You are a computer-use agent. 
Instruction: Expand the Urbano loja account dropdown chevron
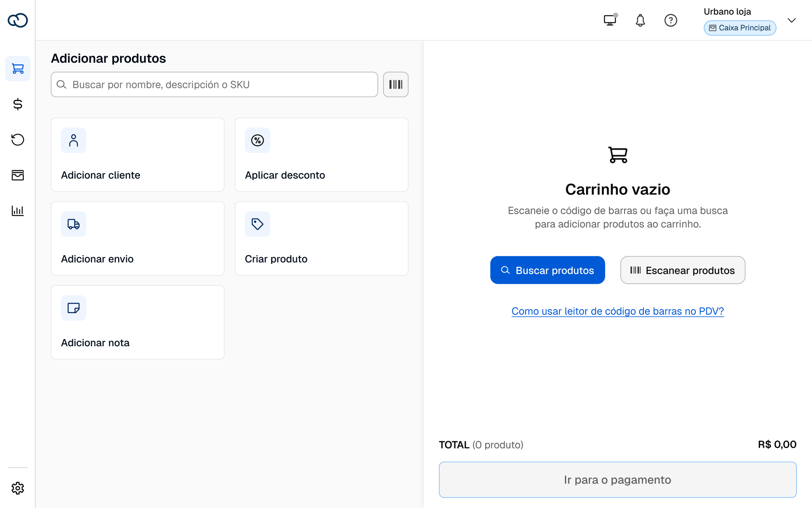(x=792, y=21)
